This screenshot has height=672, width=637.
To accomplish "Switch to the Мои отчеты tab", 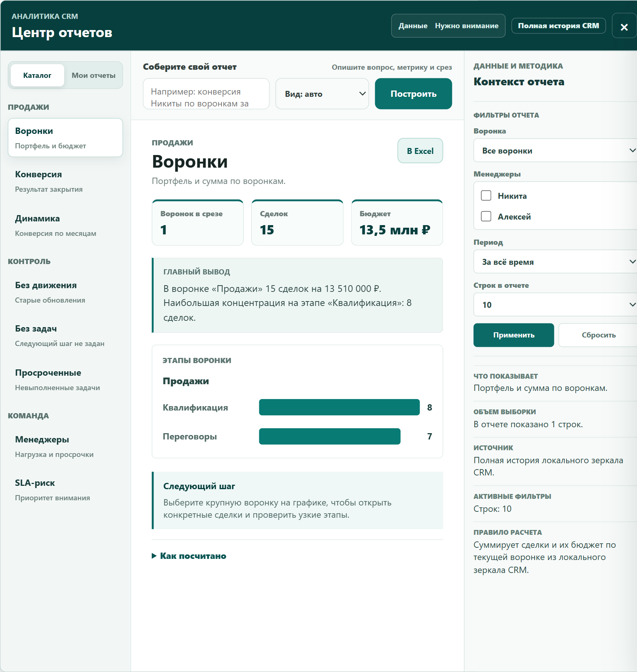I will (93, 75).
